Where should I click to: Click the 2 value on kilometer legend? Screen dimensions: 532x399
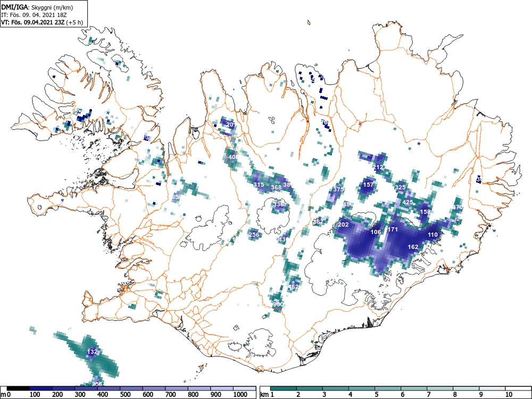tap(298, 395)
